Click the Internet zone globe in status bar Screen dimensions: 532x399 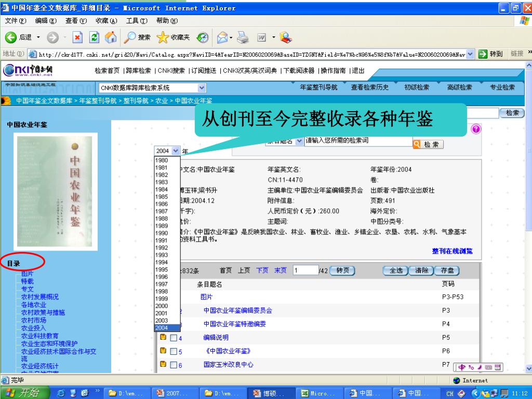click(457, 380)
